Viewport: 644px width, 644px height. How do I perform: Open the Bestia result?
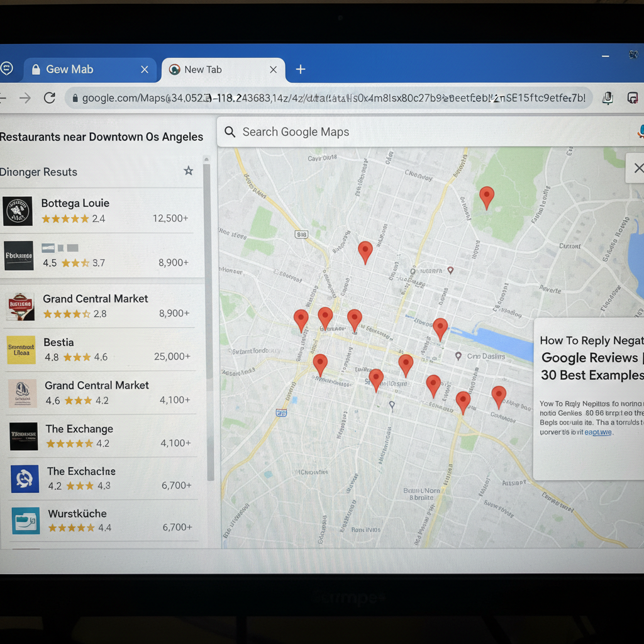pyautogui.click(x=99, y=349)
